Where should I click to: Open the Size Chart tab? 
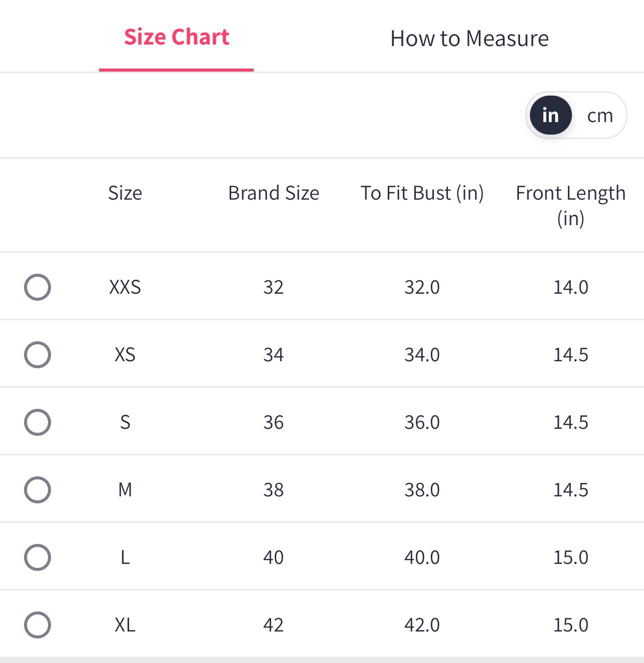click(x=177, y=38)
